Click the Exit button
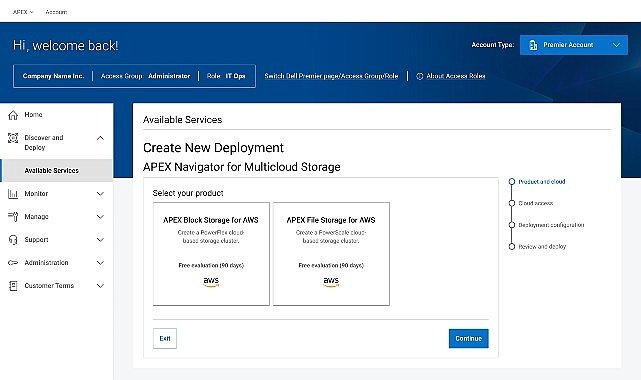Screen dimensions: 641x380 [x=165, y=338]
